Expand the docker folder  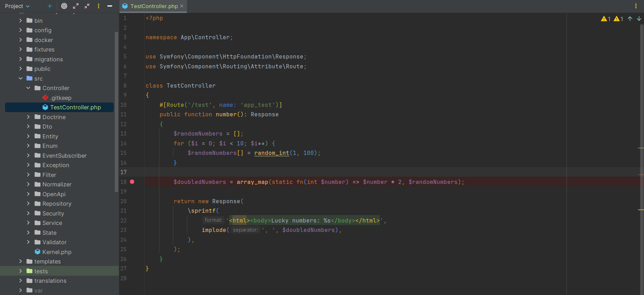[20, 40]
